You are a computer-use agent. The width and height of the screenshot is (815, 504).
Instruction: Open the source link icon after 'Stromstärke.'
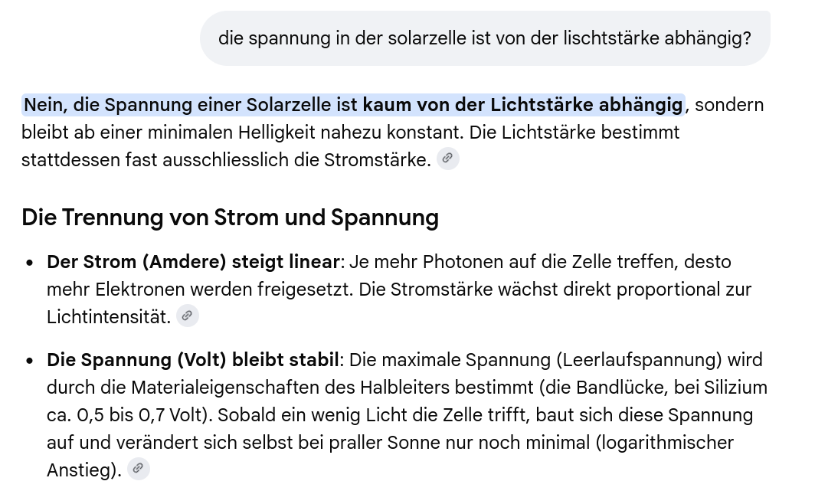447,159
